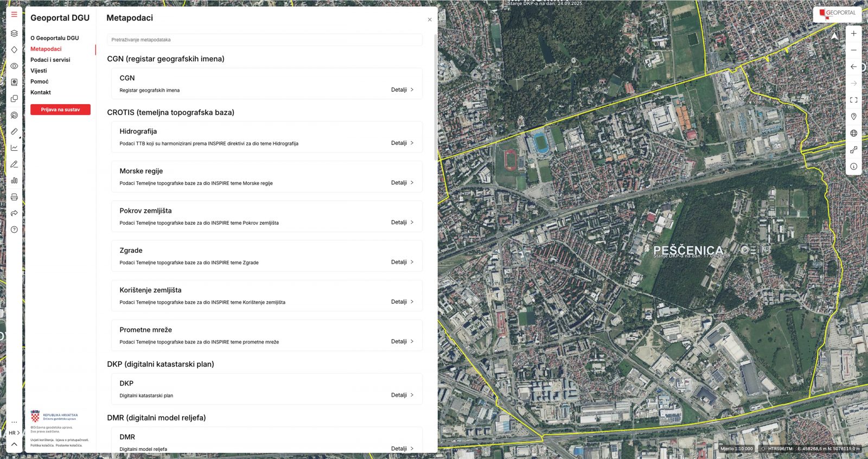The height and width of the screenshot is (459, 868).
Task: Click the metadata search field
Action: (265, 40)
